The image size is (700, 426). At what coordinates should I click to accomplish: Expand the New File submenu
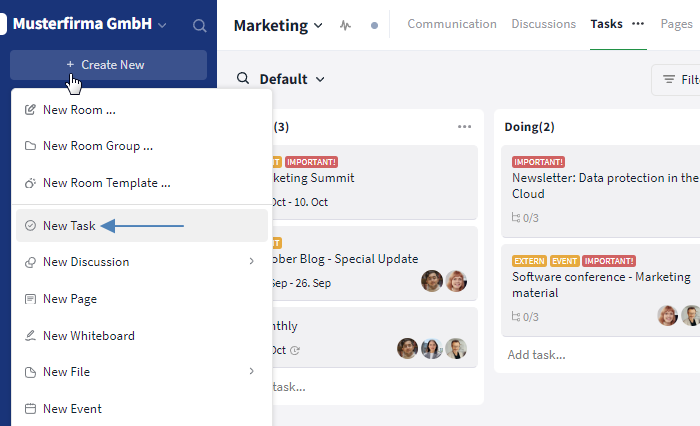[251, 372]
